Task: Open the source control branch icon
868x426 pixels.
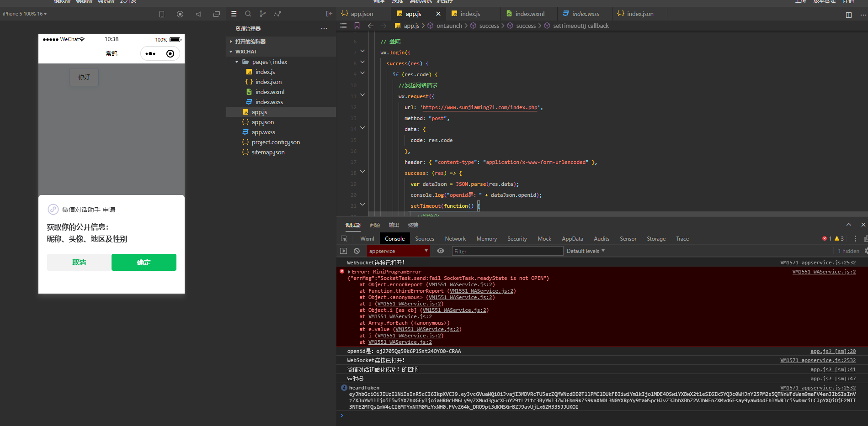Action: tap(262, 14)
